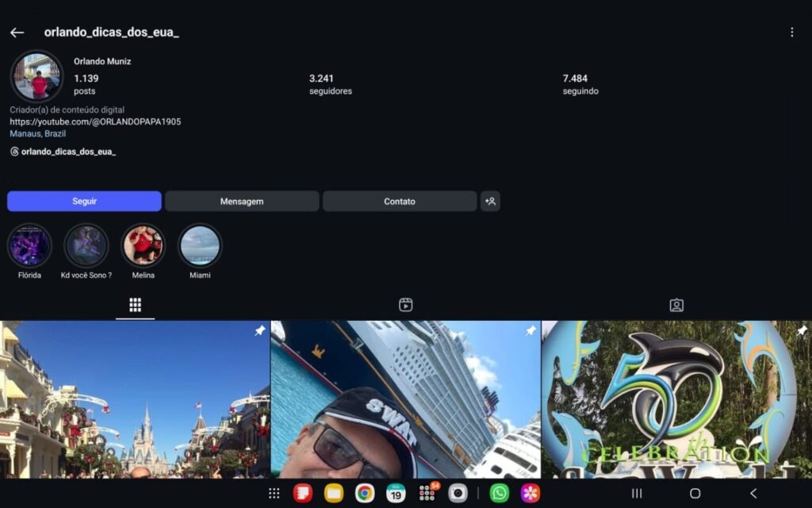The height and width of the screenshot is (508, 812).
Task: Open the app drawer grid icon
Action: 274,493
